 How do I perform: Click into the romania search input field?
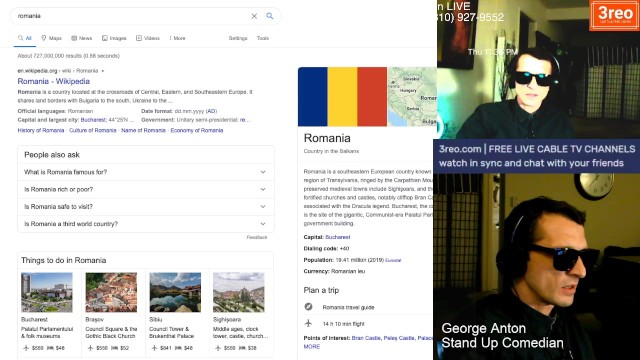pyautogui.click(x=131, y=16)
